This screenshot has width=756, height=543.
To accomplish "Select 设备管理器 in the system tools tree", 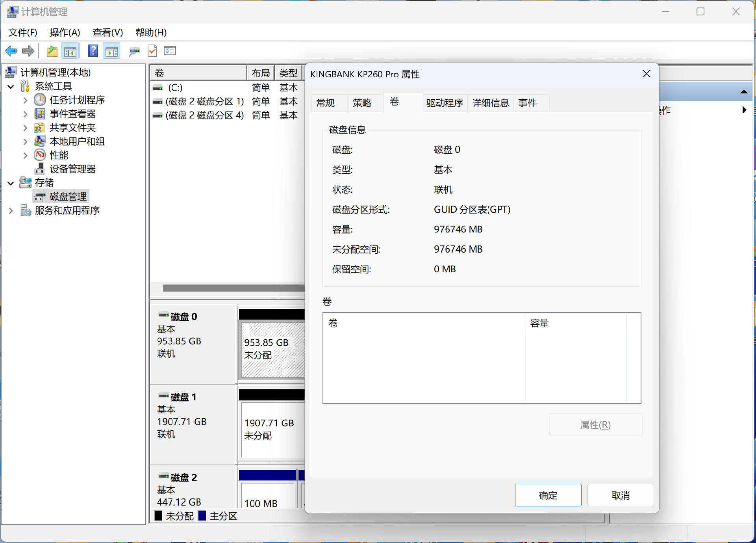I will pyautogui.click(x=73, y=169).
